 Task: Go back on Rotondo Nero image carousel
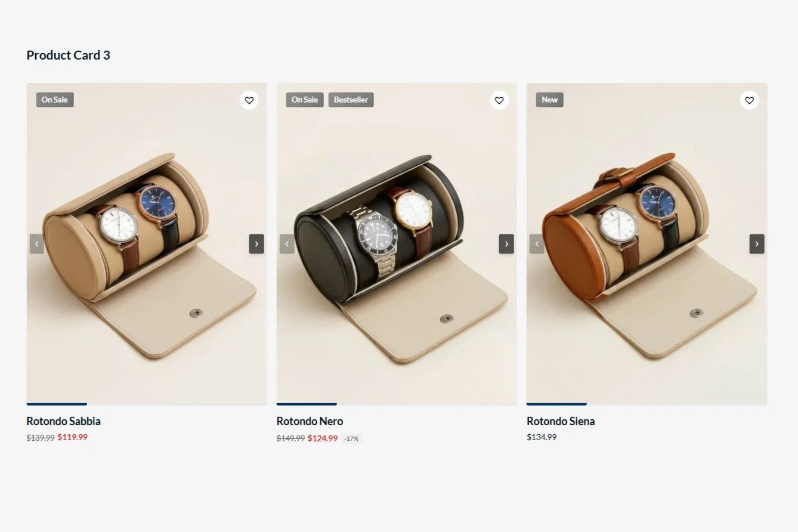pos(287,244)
